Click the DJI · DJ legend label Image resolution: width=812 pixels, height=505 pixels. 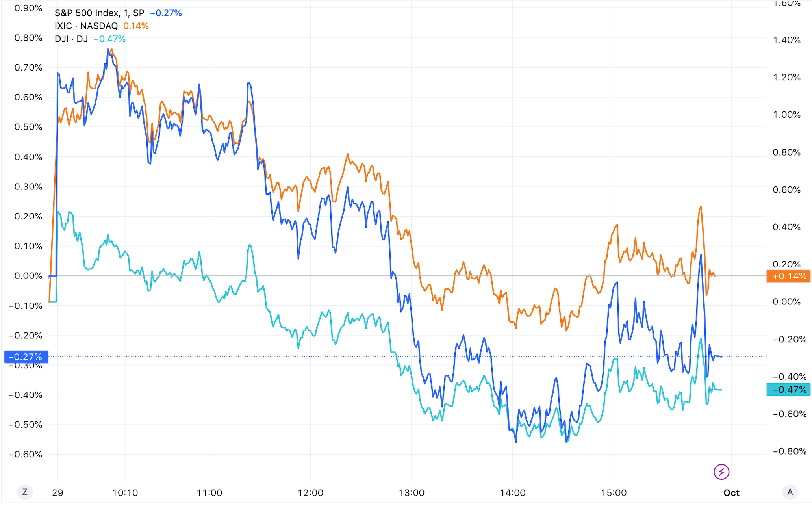pos(71,39)
